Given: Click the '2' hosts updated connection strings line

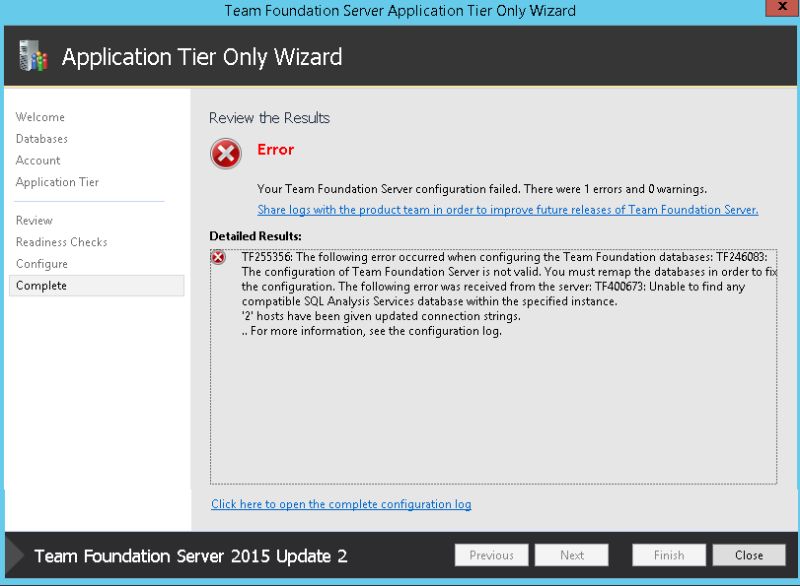Looking at the screenshot, I should (x=381, y=316).
